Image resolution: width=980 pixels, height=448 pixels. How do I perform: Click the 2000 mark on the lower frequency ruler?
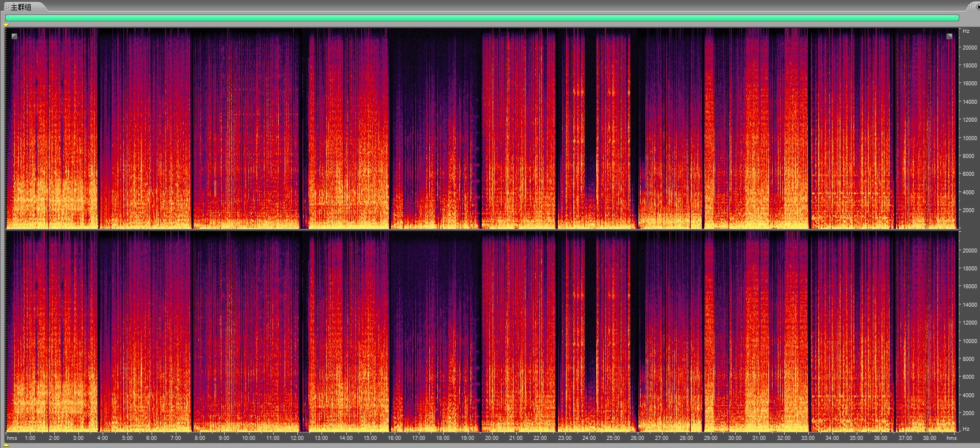point(968,413)
